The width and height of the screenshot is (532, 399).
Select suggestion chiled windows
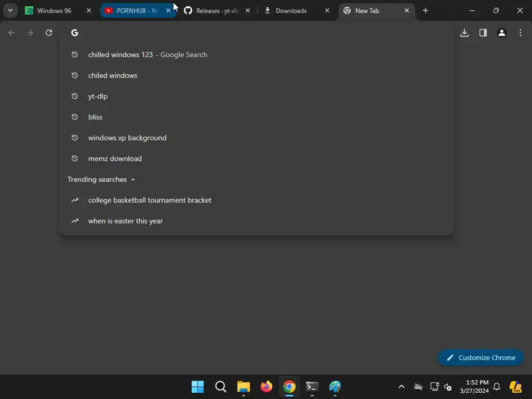(x=257, y=75)
